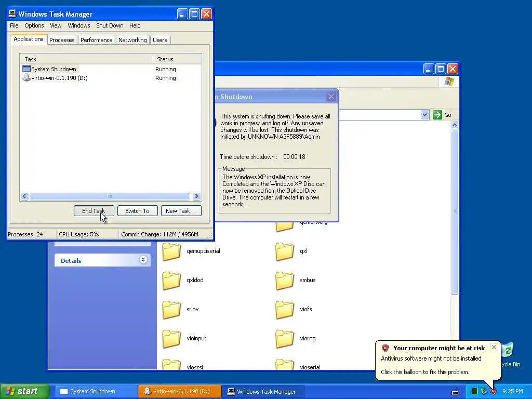Viewport: 532px width, 399px height.
Task: Click the Windows Task Manager taskbar button
Action: pyautogui.click(x=263, y=391)
